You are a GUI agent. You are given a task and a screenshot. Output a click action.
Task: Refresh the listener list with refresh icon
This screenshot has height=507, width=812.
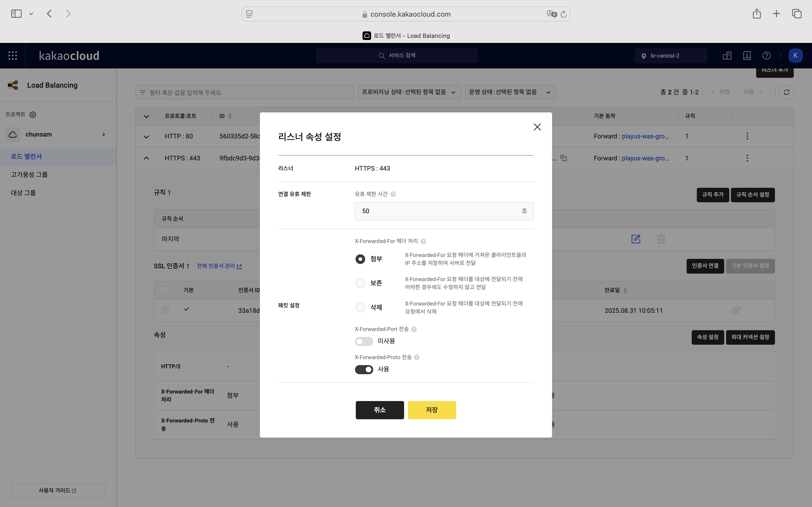click(786, 92)
